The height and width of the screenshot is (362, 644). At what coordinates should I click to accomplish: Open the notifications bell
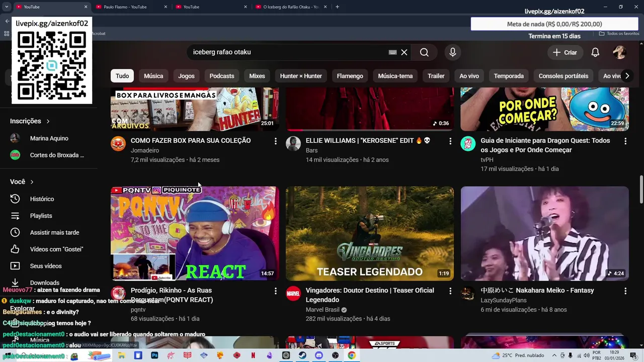[x=595, y=52]
